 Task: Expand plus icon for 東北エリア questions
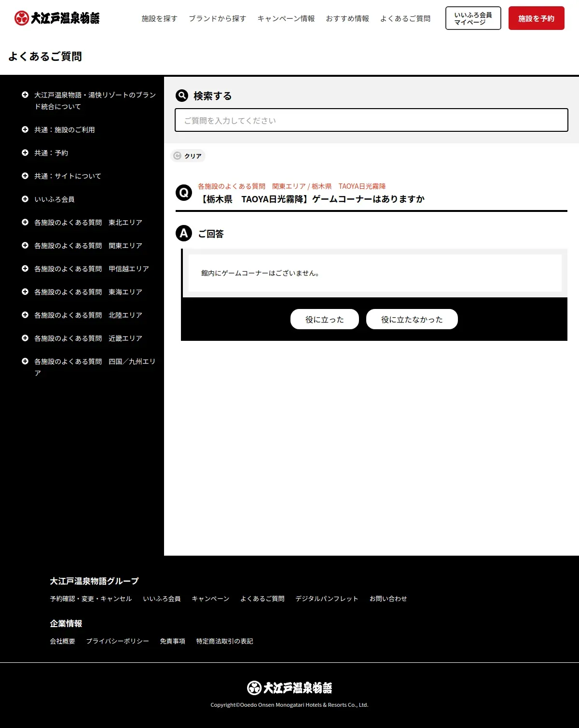tap(25, 222)
